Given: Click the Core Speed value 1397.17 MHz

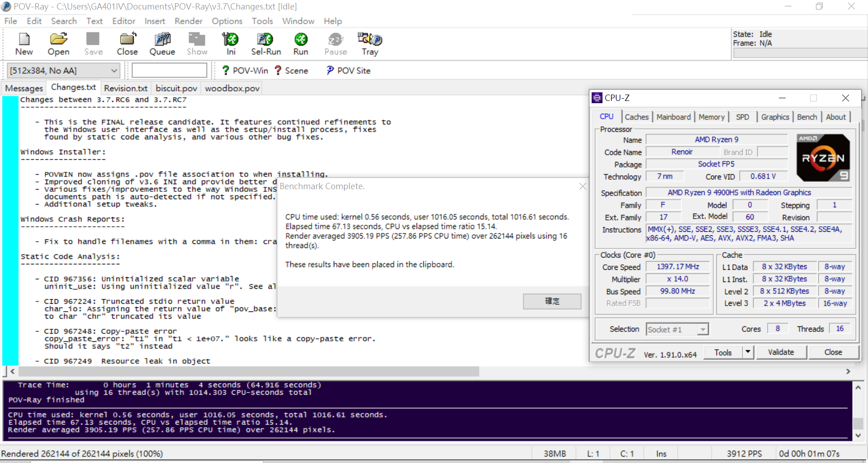Looking at the screenshot, I should click(x=678, y=267).
